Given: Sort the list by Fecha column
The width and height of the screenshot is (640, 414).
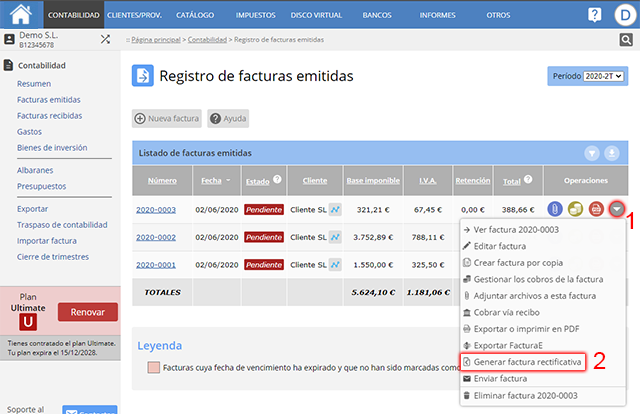Looking at the screenshot, I should click(x=211, y=181).
